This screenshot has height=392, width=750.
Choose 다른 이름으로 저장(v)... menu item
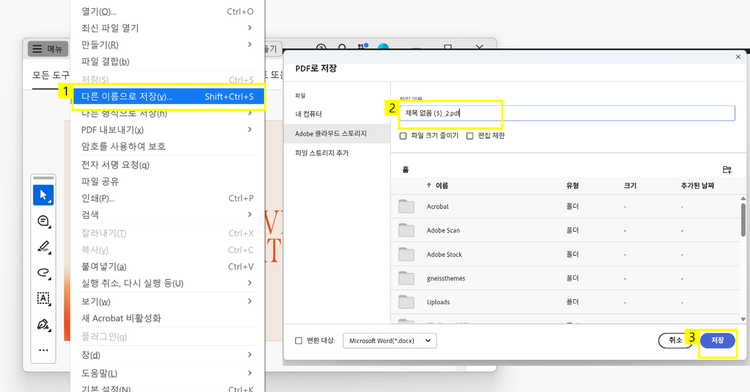(167, 97)
